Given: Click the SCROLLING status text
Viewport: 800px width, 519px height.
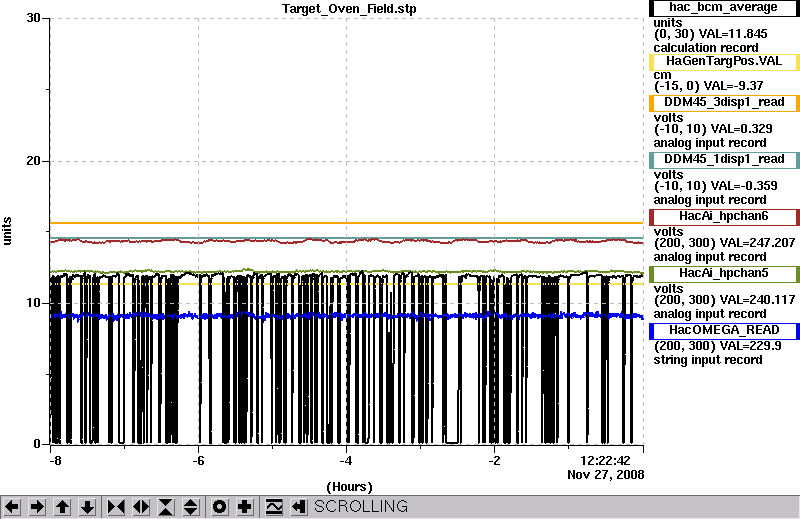Looking at the screenshot, I should [361, 506].
